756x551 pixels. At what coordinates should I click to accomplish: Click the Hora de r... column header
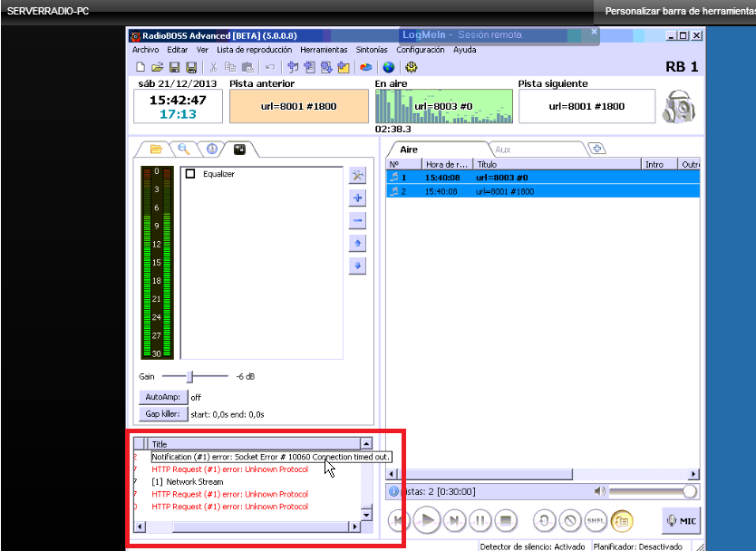click(x=448, y=164)
